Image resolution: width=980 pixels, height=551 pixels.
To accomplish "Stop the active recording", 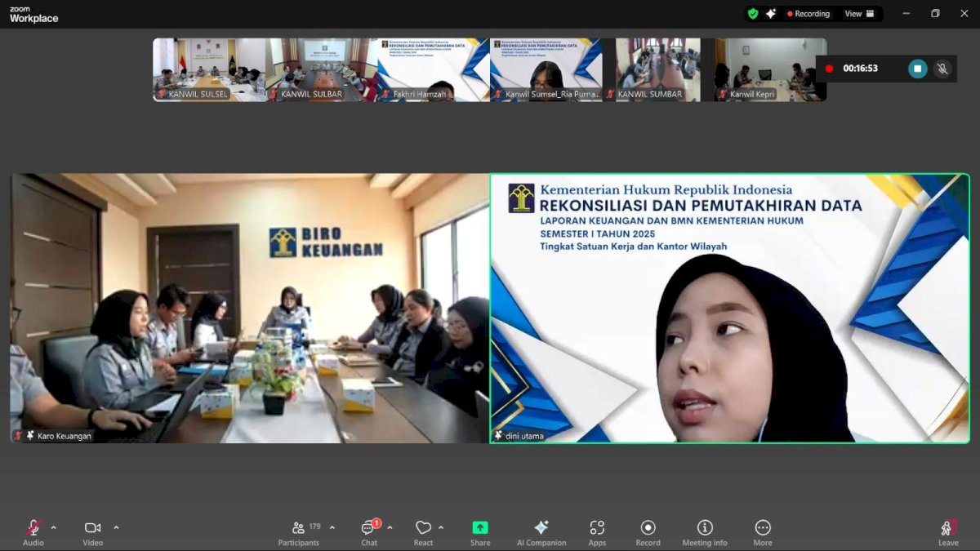I will click(918, 69).
